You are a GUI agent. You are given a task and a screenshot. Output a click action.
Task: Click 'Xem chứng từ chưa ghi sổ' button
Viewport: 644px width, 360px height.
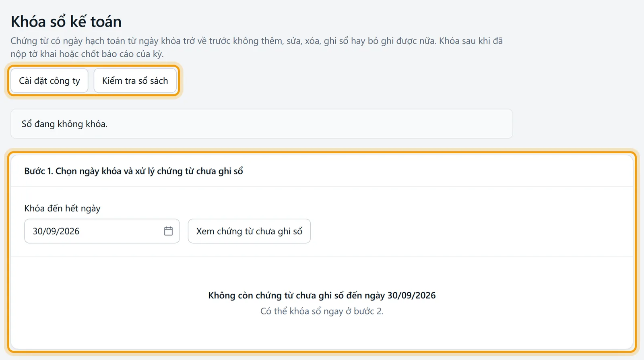tap(249, 231)
